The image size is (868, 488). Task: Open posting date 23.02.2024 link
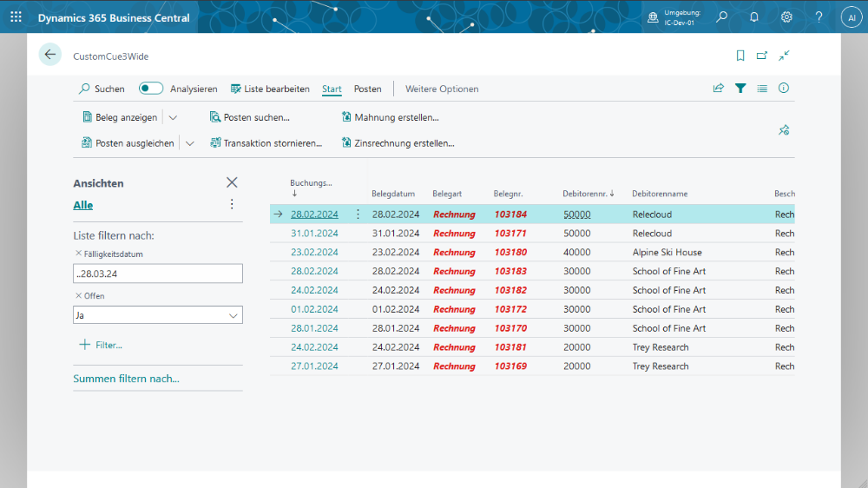click(314, 252)
